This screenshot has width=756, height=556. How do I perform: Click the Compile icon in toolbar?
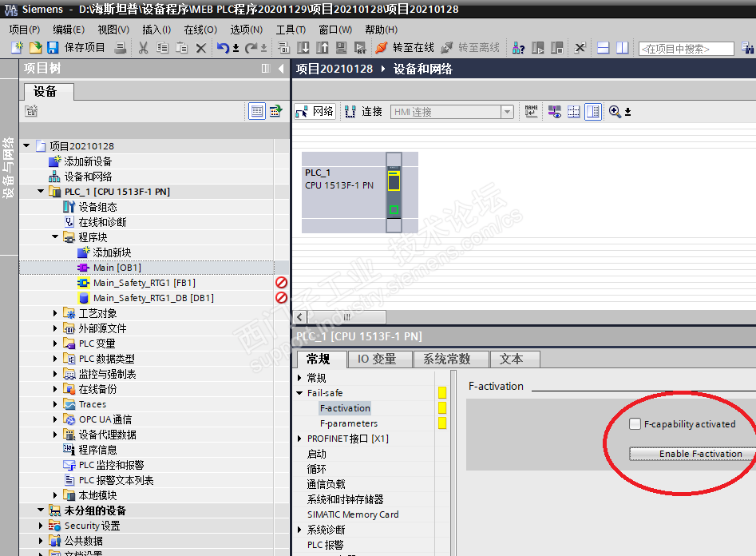pyautogui.click(x=283, y=48)
